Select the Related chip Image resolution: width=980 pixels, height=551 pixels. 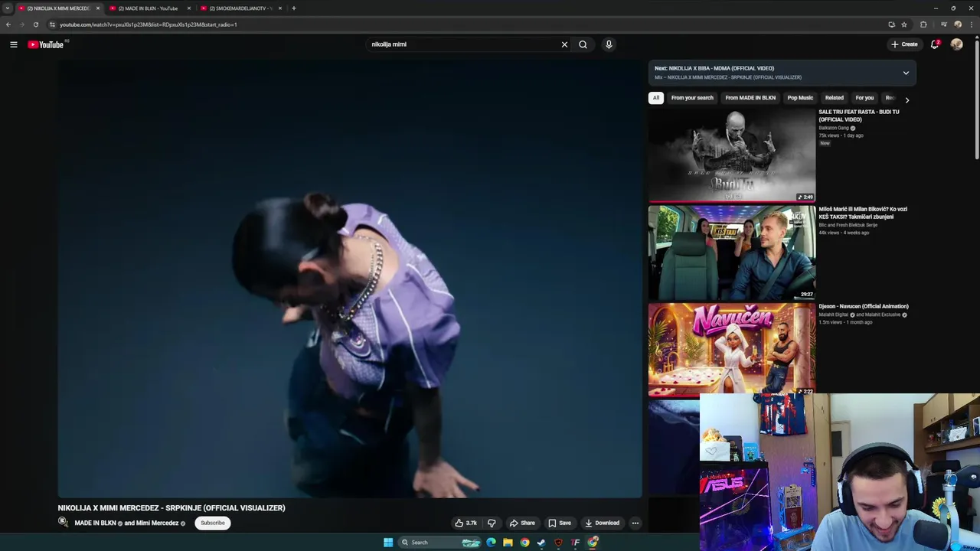click(x=834, y=98)
